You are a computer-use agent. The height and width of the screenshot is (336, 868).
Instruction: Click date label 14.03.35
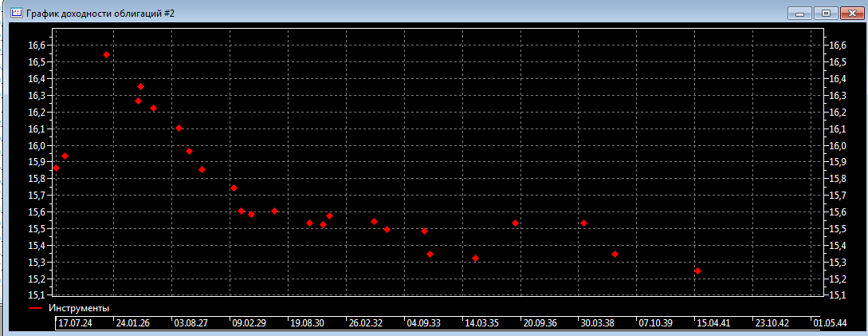coord(481,322)
